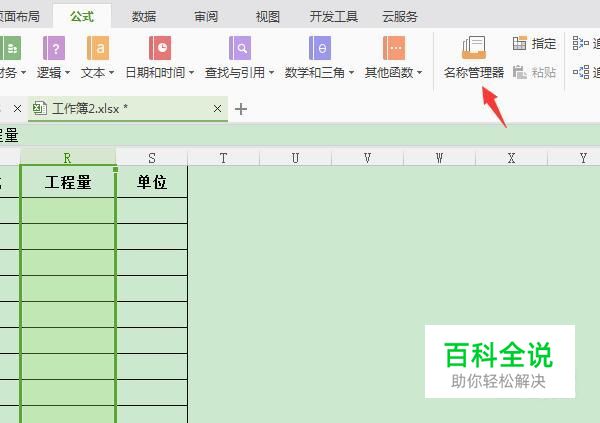Image resolution: width=600 pixels, height=423 pixels.
Task: Select column T header
Action: [223, 157]
